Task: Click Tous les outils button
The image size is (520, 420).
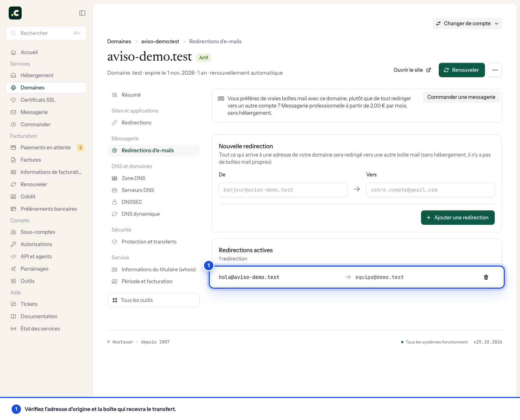Action: [153, 300]
